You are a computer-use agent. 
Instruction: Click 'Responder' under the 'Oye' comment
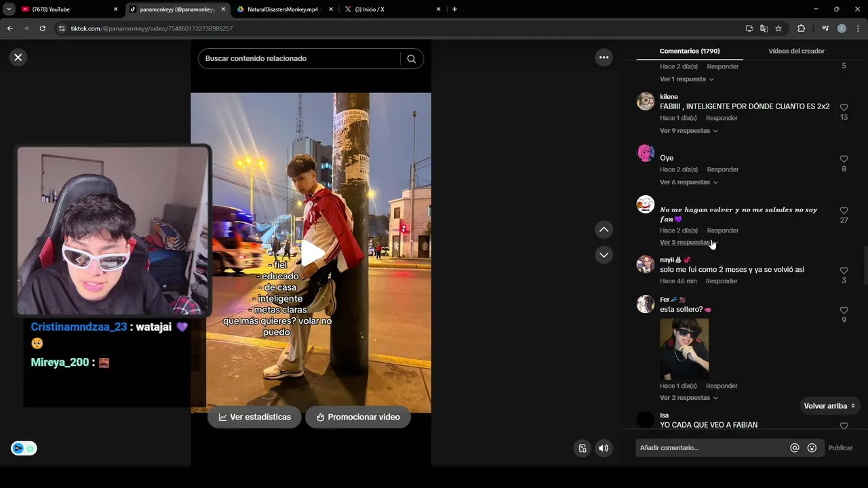722,169
